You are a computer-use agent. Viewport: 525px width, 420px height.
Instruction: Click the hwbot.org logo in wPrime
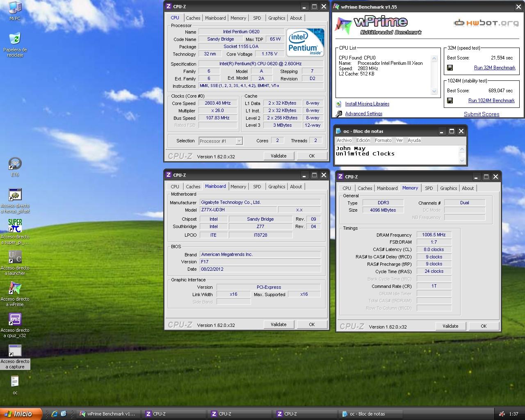[x=486, y=23]
